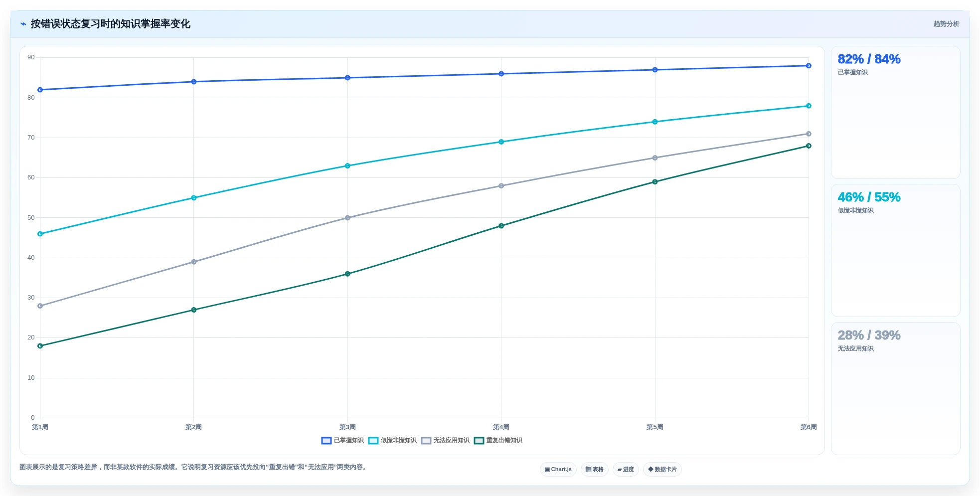Viewport: 980px width, 496px height.
Task: Select the 已掌握知识 data point at 第6周
Action: coord(809,66)
